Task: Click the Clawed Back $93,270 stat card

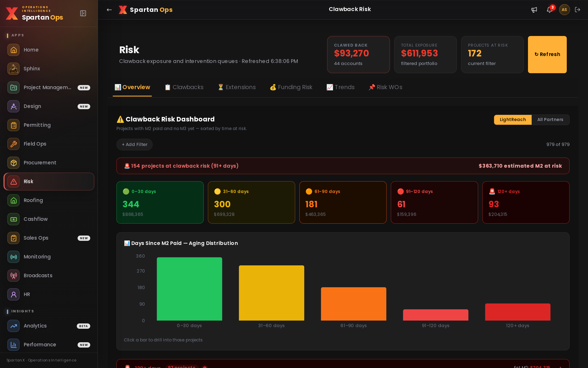Action: click(358, 55)
